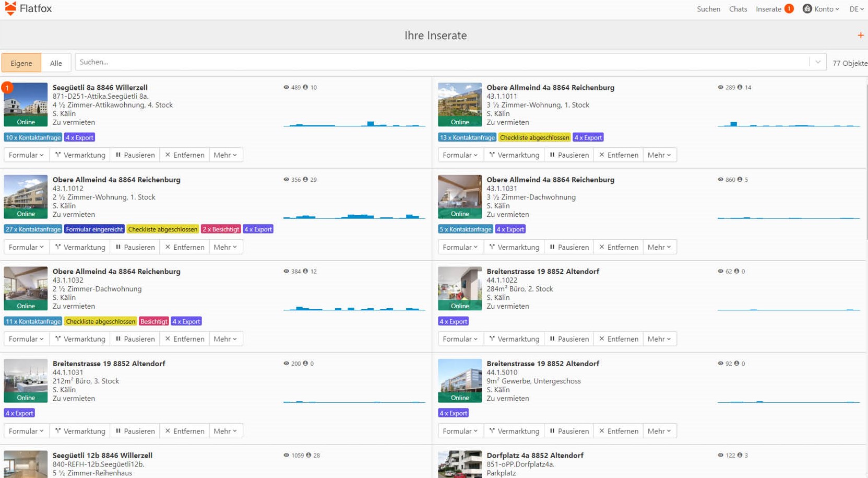Click the yellow Checkliste abgeschlossen tag on 43.1.1032
This screenshot has width=868, height=478.
tap(100, 321)
